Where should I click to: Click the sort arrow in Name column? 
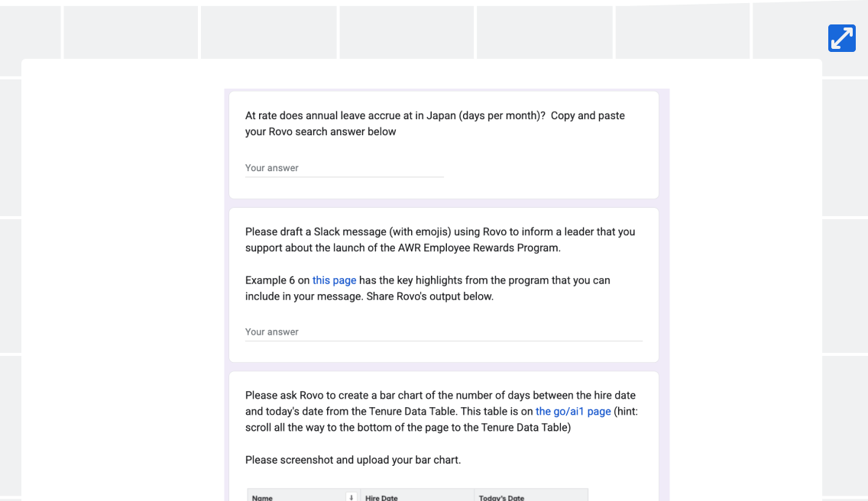point(351,497)
